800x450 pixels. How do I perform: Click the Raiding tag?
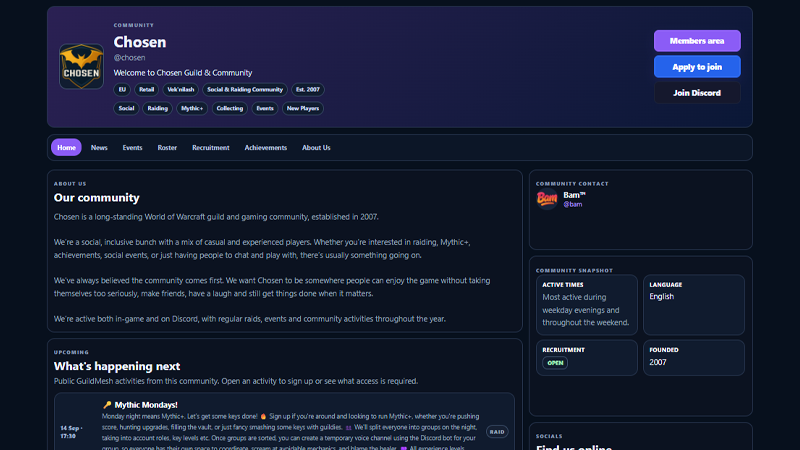pyautogui.click(x=158, y=108)
